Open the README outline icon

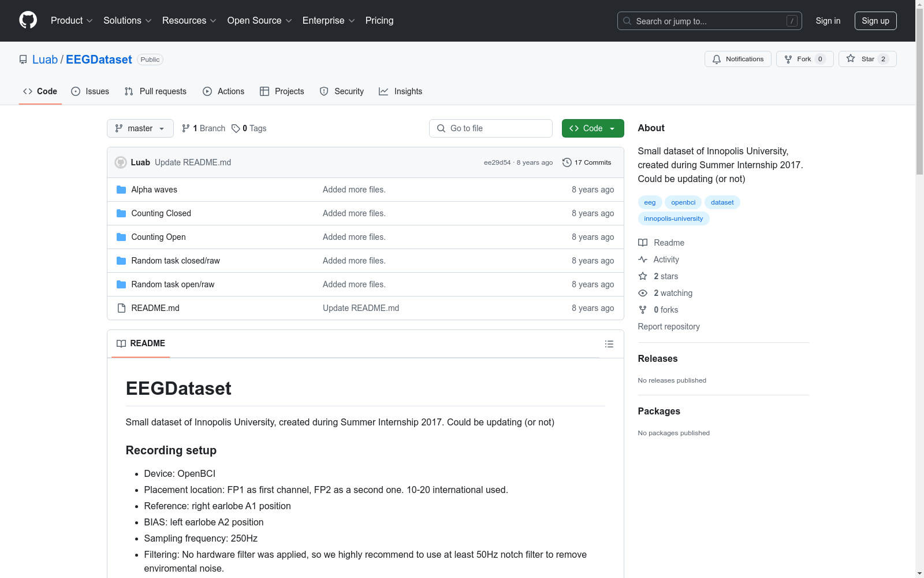(x=609, y=344)
